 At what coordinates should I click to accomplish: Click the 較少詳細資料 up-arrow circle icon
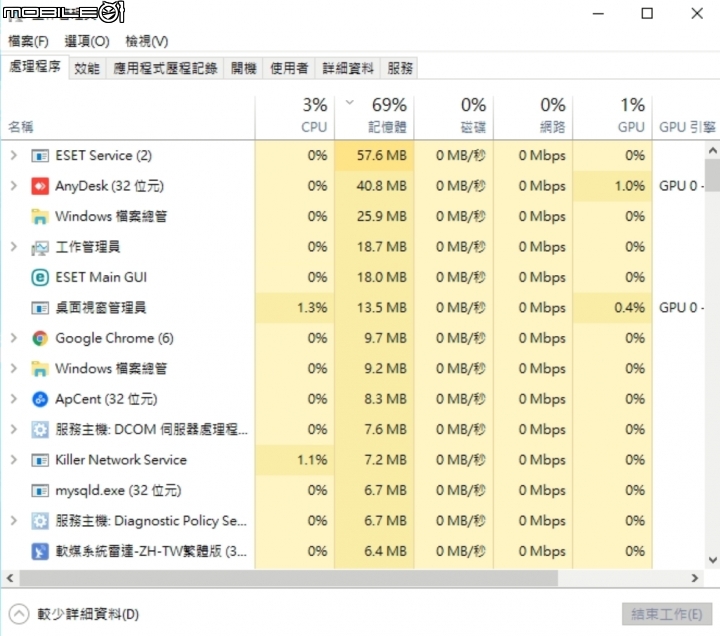(19, 614)
